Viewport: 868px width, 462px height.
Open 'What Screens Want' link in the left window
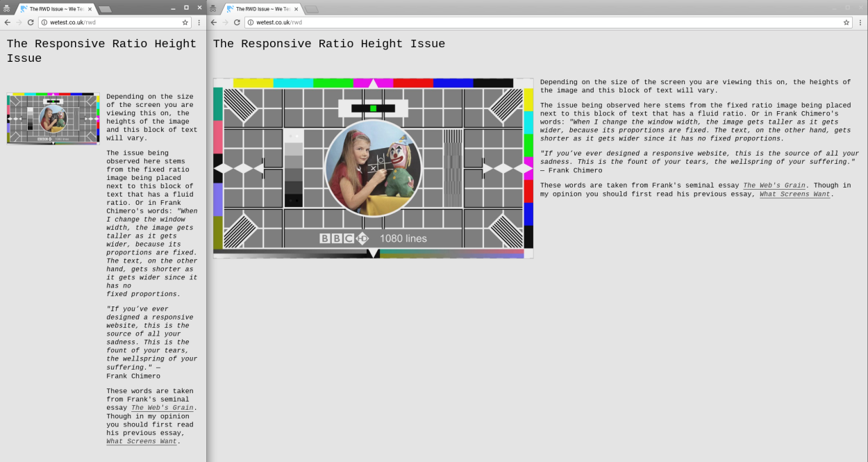[x=141, y=441]
